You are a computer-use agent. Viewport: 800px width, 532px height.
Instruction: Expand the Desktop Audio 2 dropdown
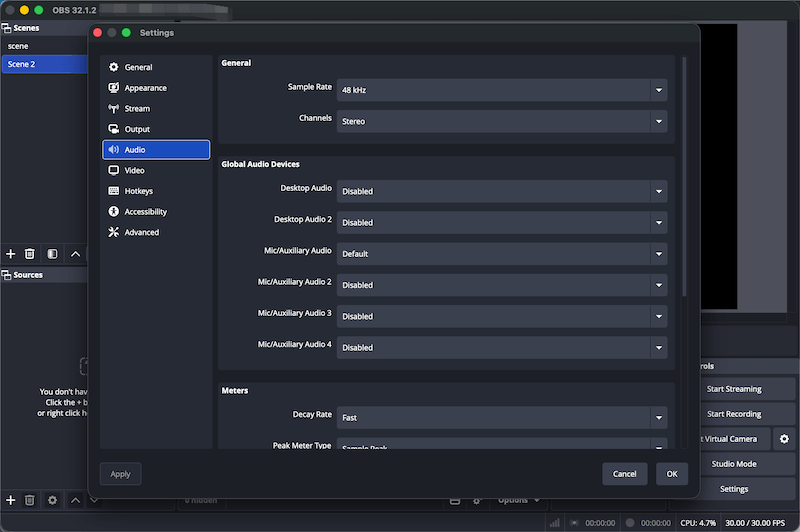click(x=502, y=222)
